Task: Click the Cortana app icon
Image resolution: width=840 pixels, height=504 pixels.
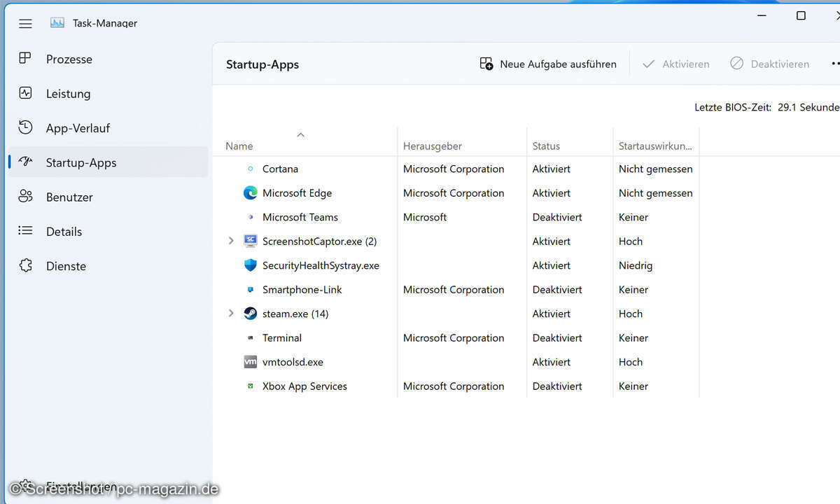Action: (x=251, y=169)
